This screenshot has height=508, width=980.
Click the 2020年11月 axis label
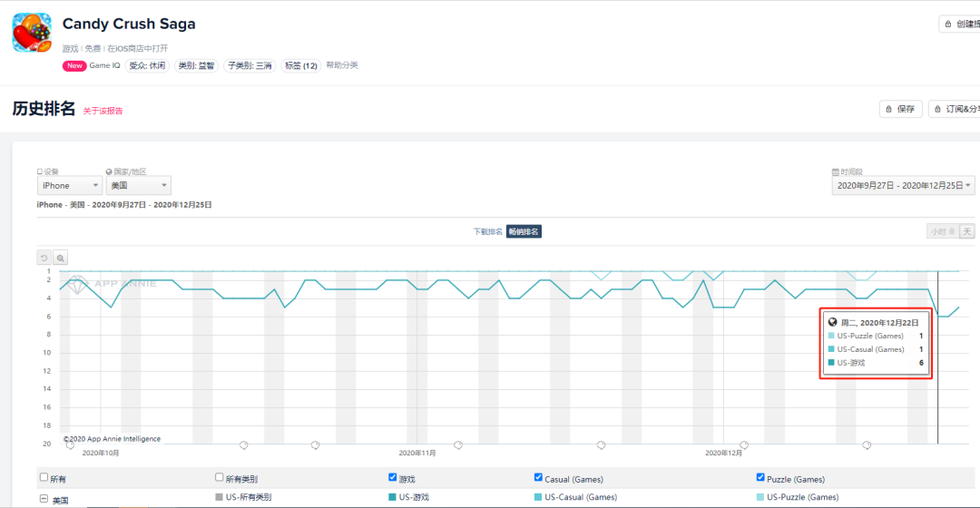(416, 453)
